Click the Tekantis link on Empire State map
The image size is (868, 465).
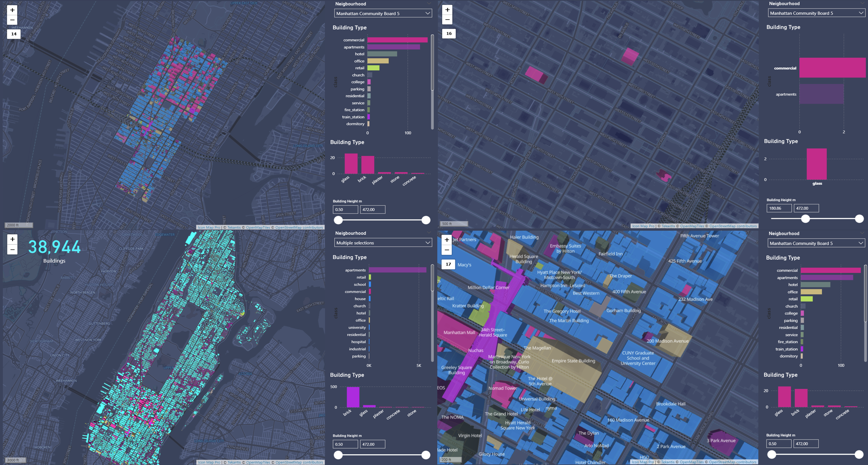668,462
